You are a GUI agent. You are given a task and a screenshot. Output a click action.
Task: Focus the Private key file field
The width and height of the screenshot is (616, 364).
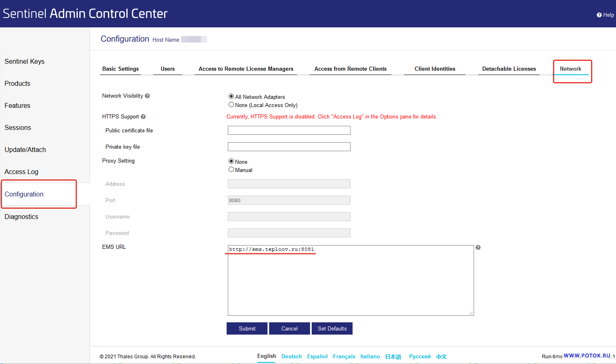click(x=289, y=147)
